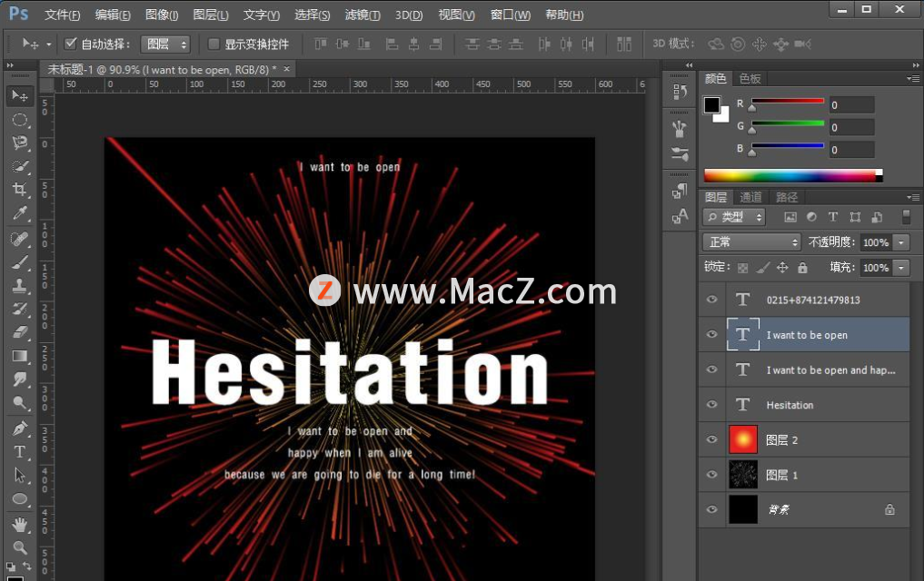
Task: Choose the Lasso tool
Action: [19, 143]
